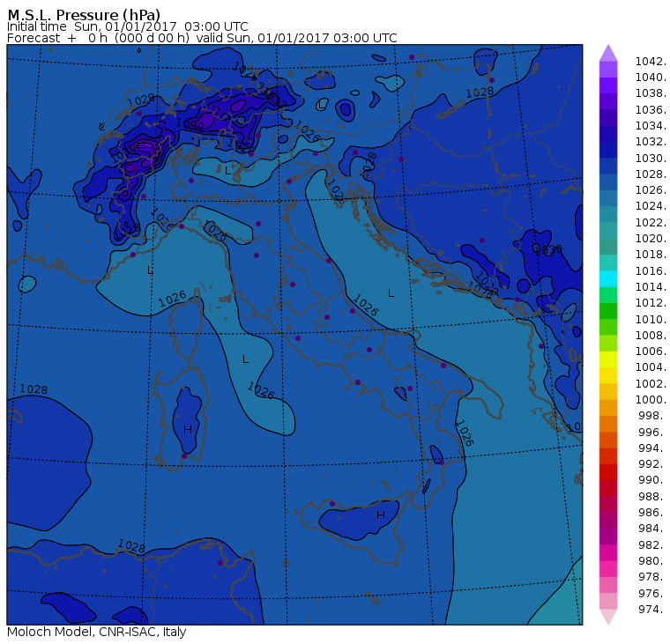Click the legend label '1010.'
The height and width of the screenshot is (644, 670).
651,319
